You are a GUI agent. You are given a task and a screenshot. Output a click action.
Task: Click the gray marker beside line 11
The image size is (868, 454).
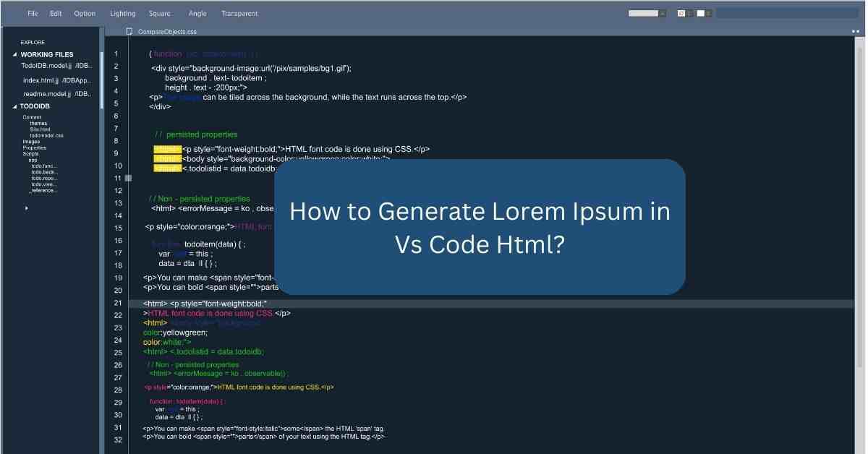pos(128,178)
